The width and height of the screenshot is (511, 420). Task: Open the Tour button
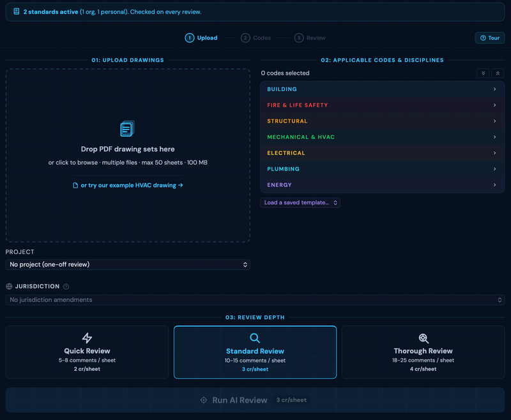click(489, 38)
